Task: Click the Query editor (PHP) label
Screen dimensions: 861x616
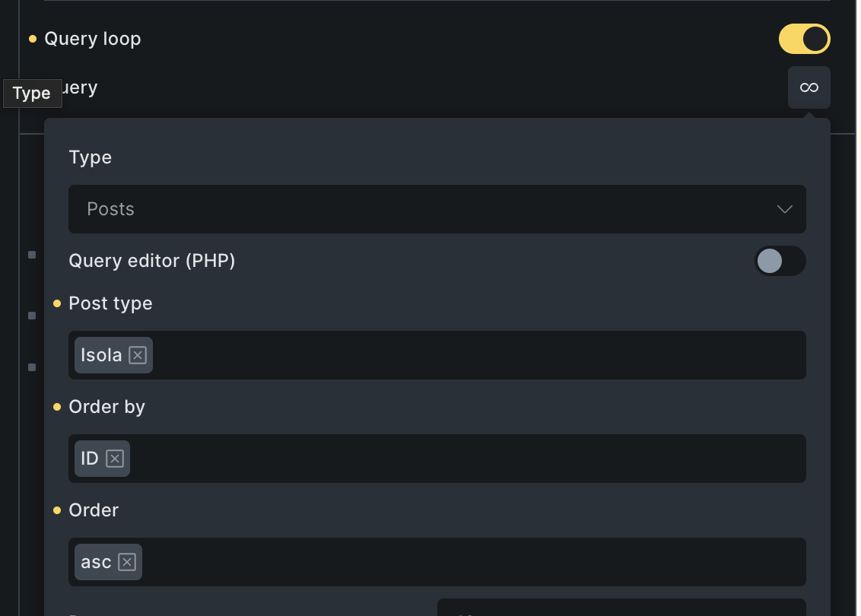Action: (x=152, y=261)
